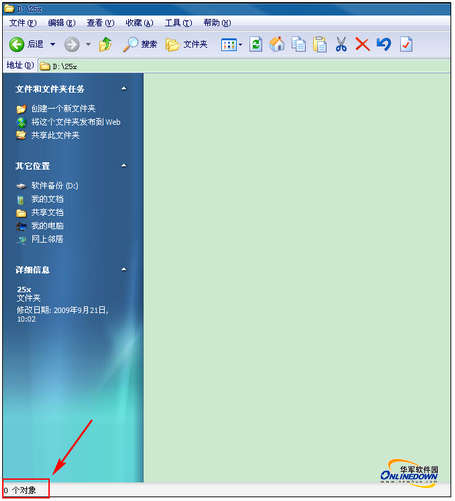Open the Search magnifier tool
455x501 pixels.
point(139,44)
